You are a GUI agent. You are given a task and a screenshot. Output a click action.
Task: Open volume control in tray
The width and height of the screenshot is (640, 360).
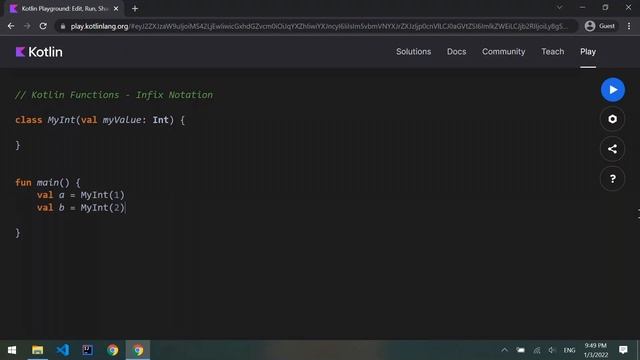pyautogui.click(x=552, y=350)
